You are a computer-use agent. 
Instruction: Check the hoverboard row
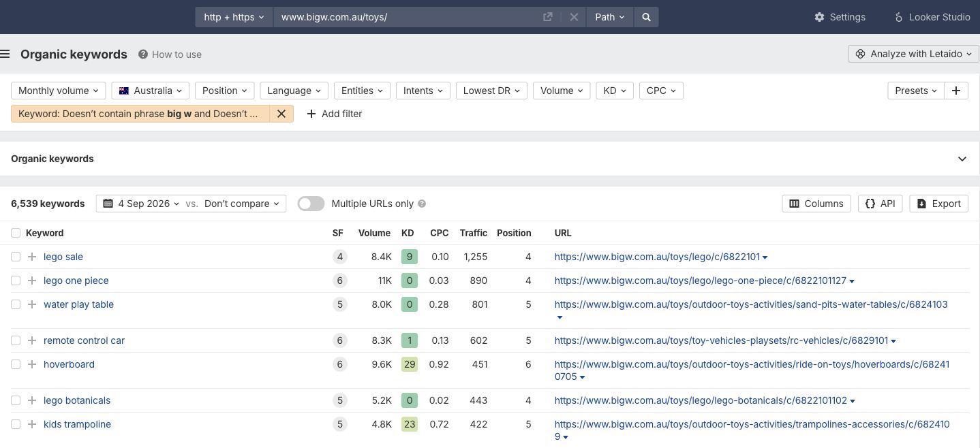[x=16, y=364]
